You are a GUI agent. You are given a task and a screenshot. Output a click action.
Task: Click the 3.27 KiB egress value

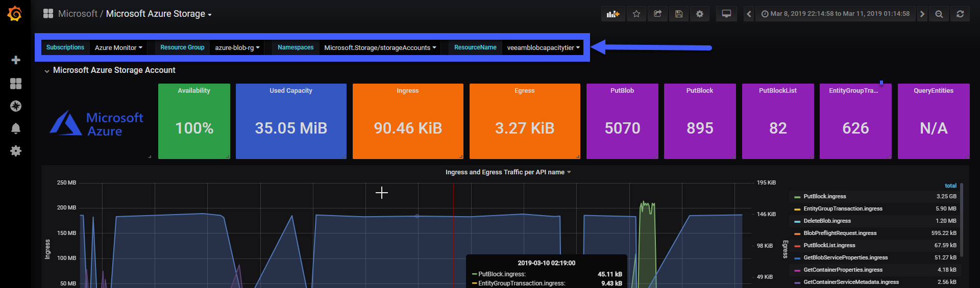[x=525, y=128]
